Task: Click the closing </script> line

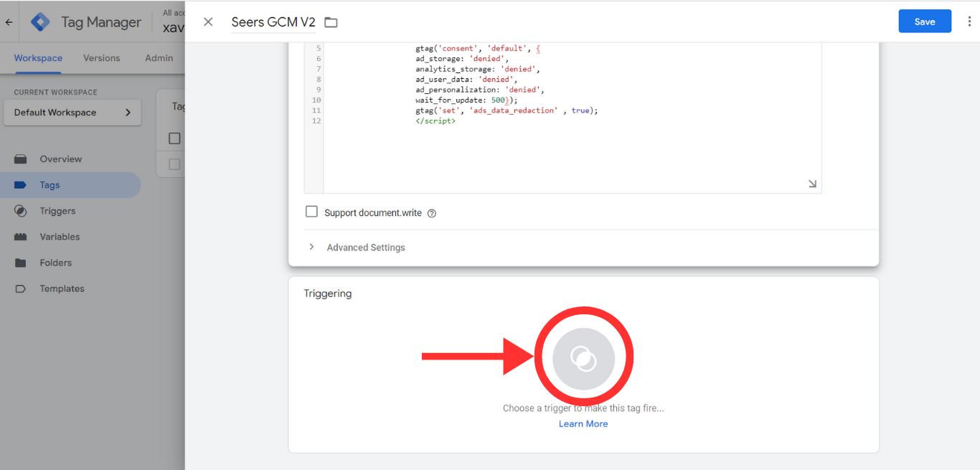Action: (x=435, y=121)
